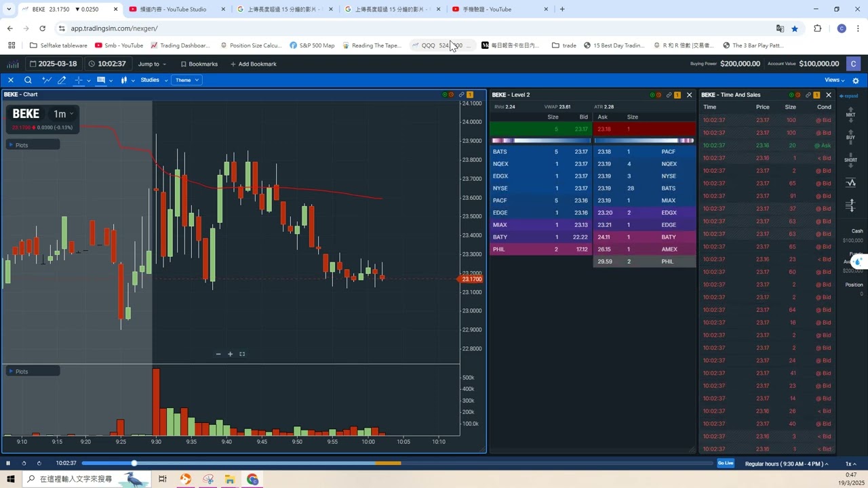Image resolution: width=868 pixels, height=488 pixels.
Task: Click the simulation timeline progress slider handle
Action: point(134,463)
